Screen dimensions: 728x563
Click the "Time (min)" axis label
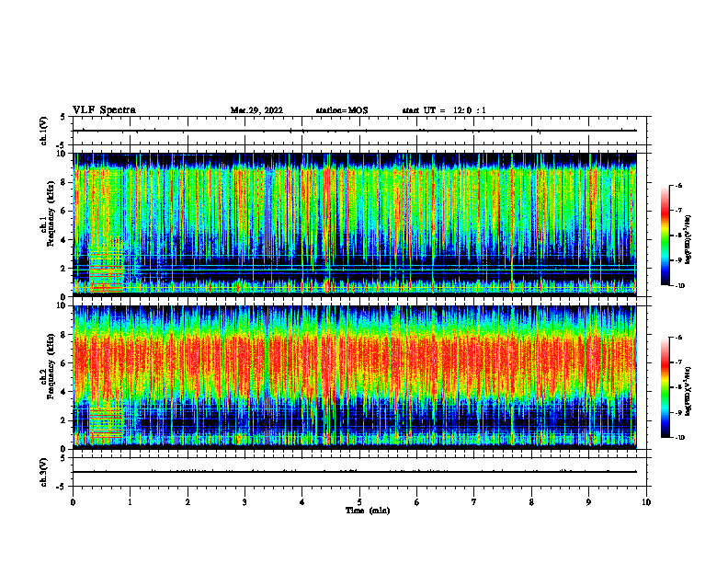[368, 511]
